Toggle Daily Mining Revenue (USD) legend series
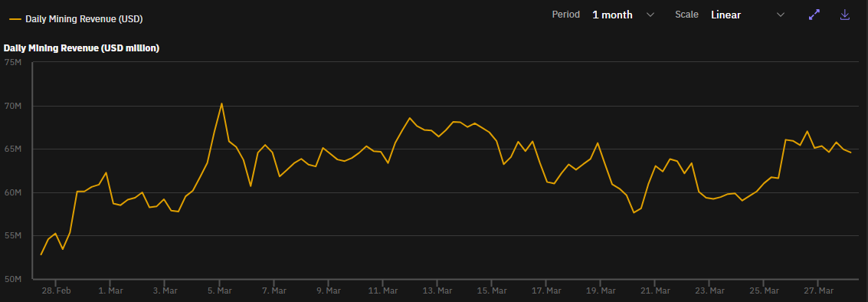 (x=77, y=19)
